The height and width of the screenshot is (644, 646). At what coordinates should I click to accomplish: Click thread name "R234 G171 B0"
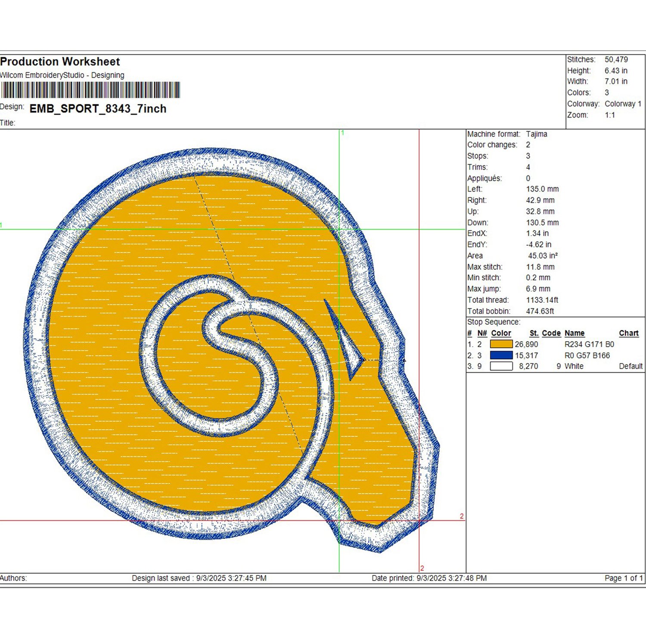[x=589, y=345]
